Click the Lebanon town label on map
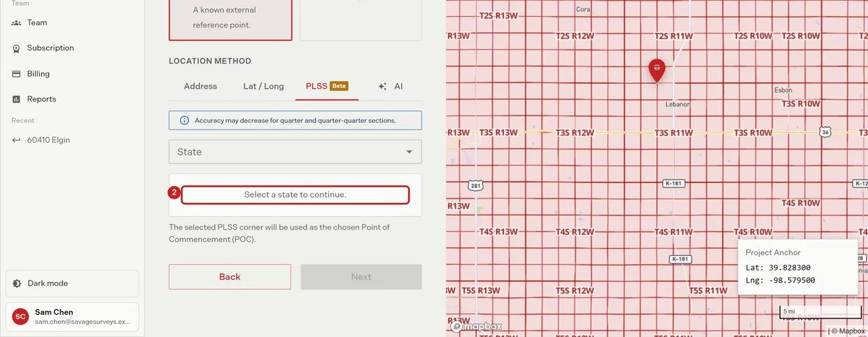868x337 pixels. click(x=677, y=104)
